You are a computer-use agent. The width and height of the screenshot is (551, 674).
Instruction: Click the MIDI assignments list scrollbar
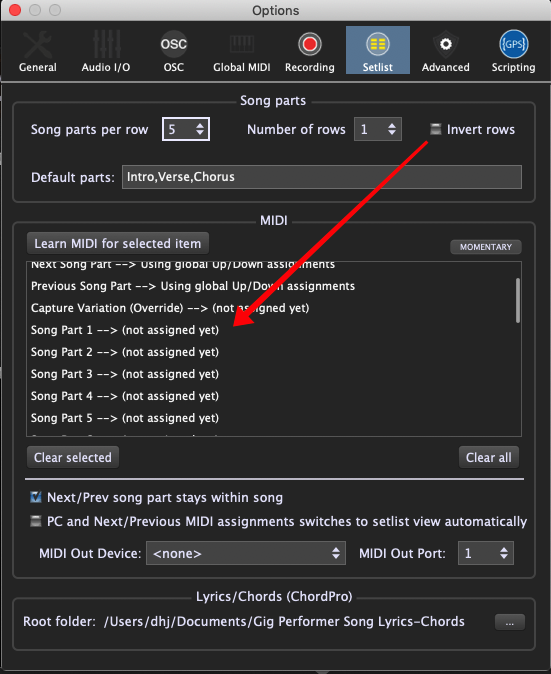coord(518,300)
